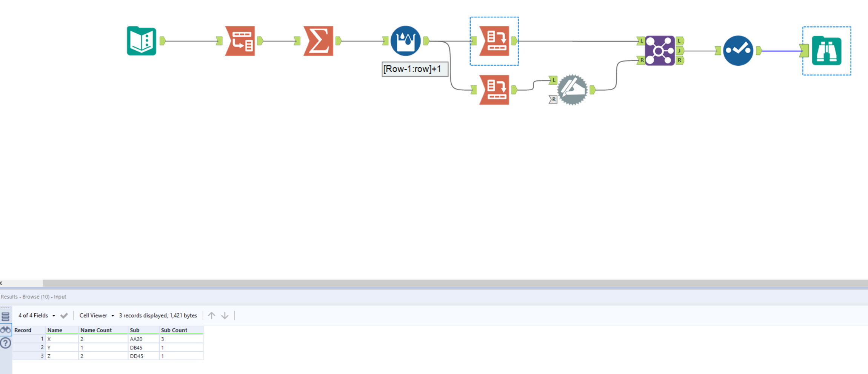Click Dynamic Rename L input anchor

pos(553,80)
